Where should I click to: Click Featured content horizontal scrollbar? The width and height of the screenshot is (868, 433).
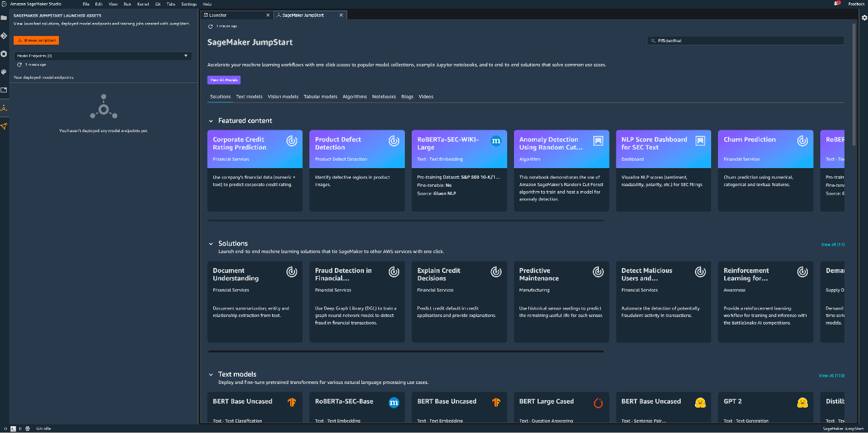coord(405,220)
